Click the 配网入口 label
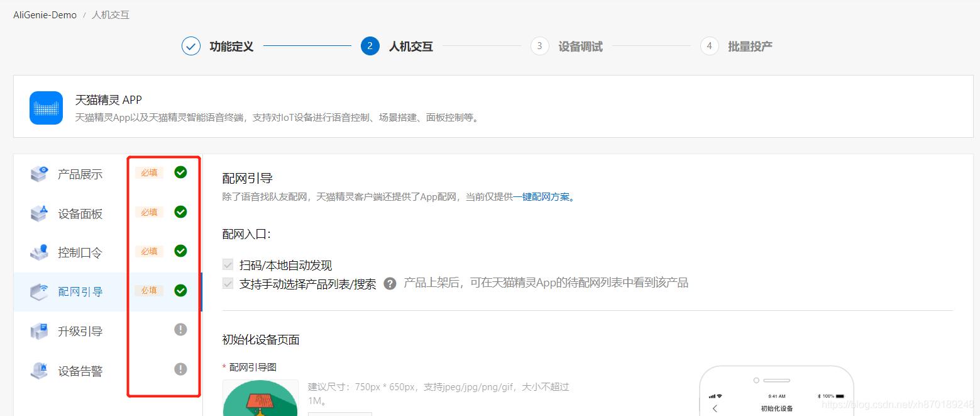 (x=246, y=234)
